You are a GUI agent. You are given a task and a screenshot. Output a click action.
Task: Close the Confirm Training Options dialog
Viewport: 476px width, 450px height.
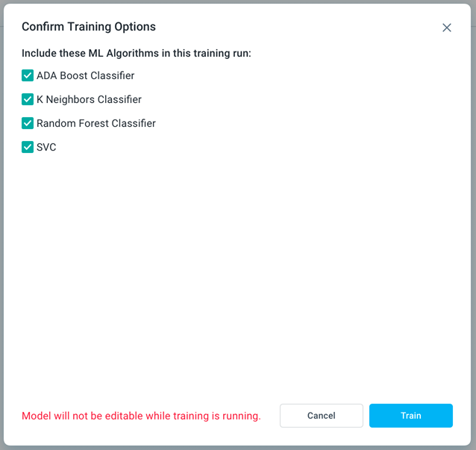pyautogui.click(x=447, y=28)
